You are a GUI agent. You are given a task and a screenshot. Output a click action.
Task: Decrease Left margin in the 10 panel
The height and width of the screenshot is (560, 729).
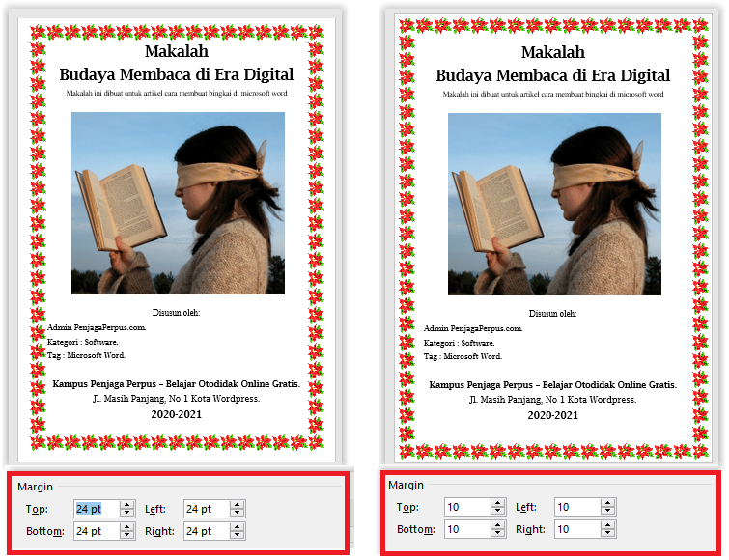(x=608, y=511)
